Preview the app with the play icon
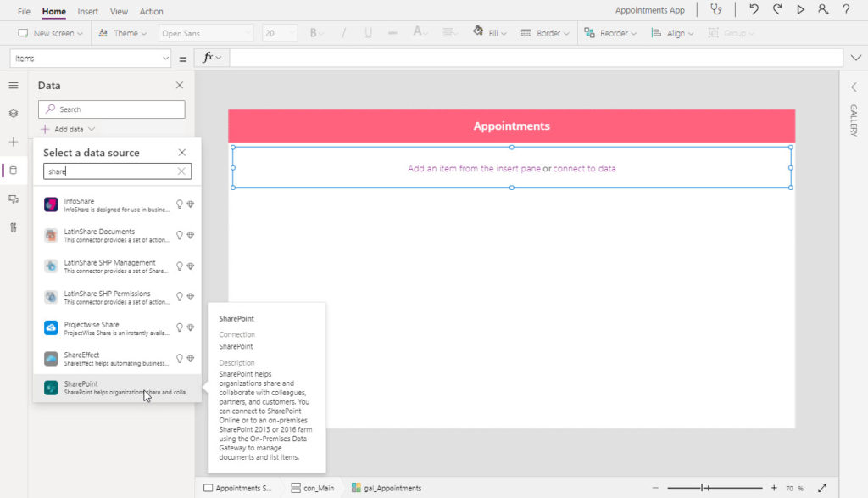 tap(800, 9)
